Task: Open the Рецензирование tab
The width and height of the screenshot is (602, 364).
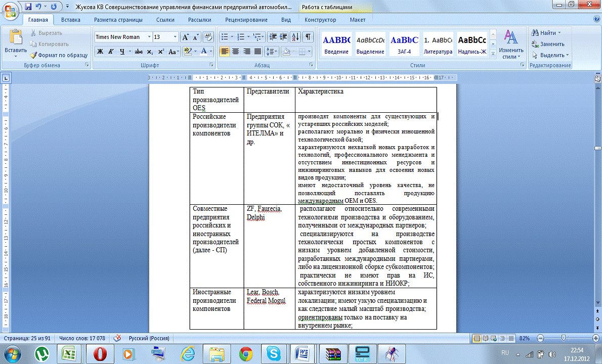Action: [x=247, y=20]
